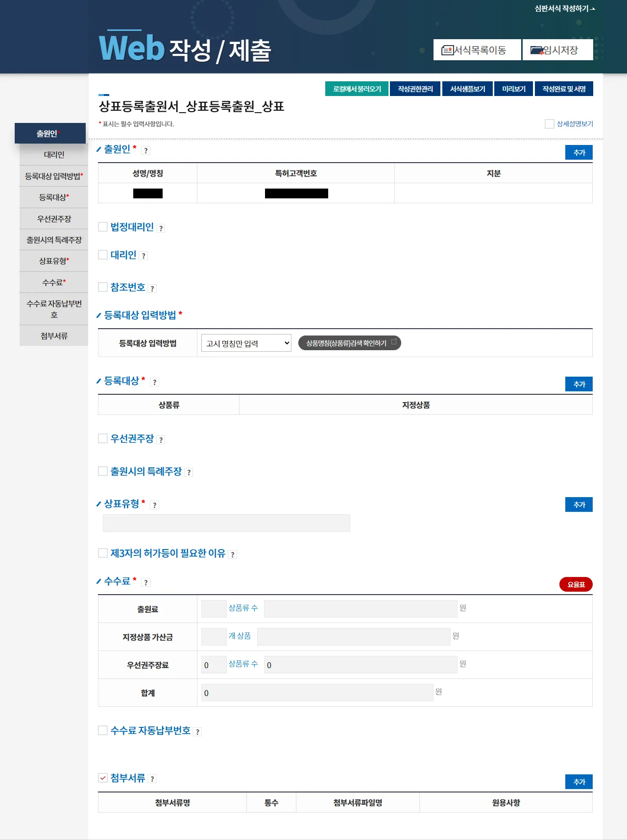
Task: Click 상품명칭(상품류)검색 확인하기 button
Action: coord(349,343)
